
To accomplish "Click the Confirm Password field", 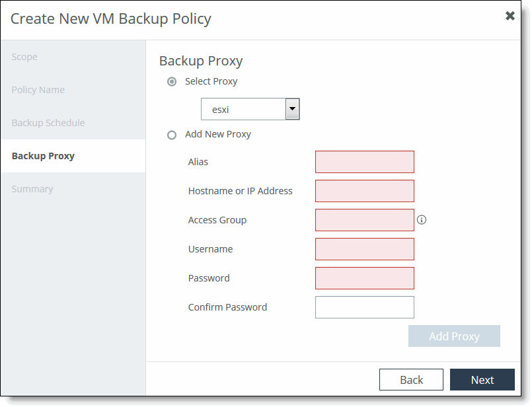I will click(x=364, y=307).
